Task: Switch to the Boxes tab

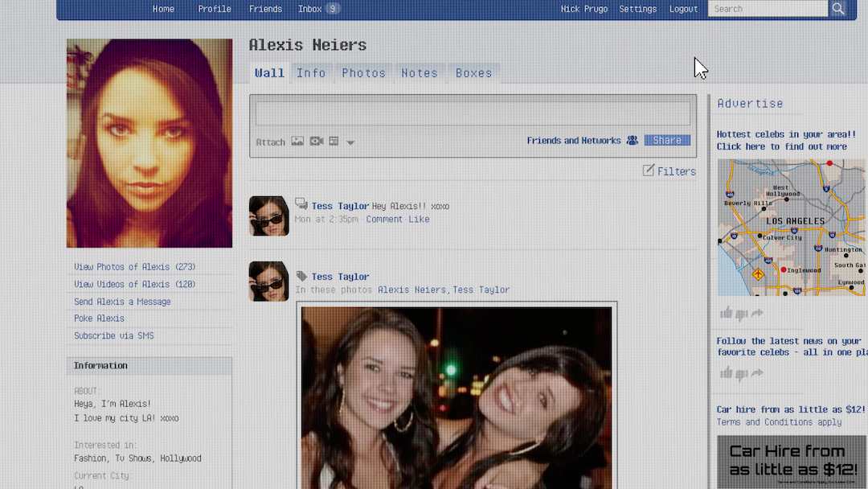Action: click(x=473, y=72)
